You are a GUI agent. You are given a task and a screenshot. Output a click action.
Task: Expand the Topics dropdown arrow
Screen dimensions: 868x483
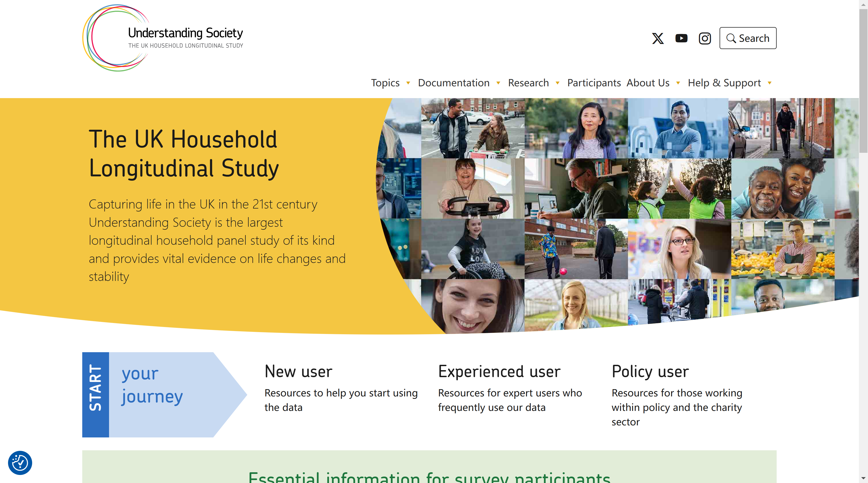pos(408,83)
